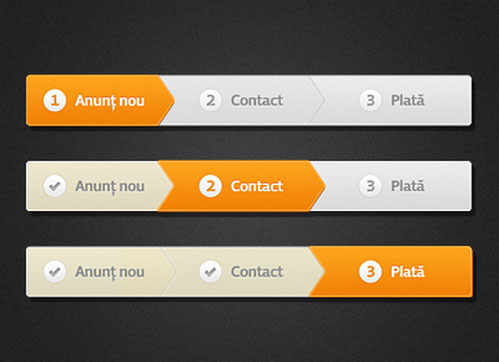Click the orange number 1 circle in top bar
The height and width of the screenshot is (362, 499).
click(x=55, y=100)
